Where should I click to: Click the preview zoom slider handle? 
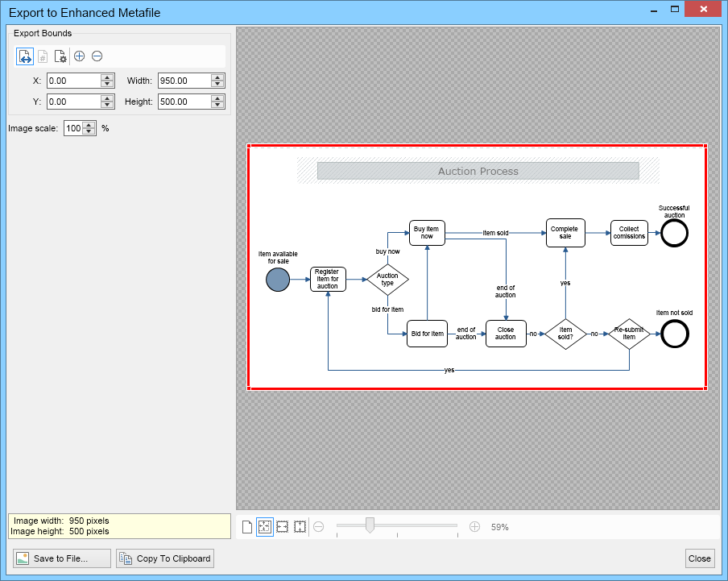pos(370,525)
